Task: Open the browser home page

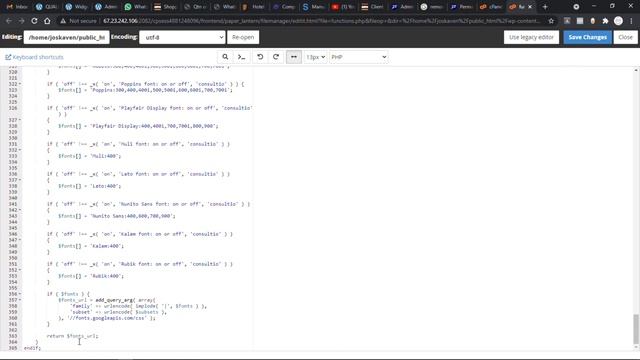Action: coord(47,21)
